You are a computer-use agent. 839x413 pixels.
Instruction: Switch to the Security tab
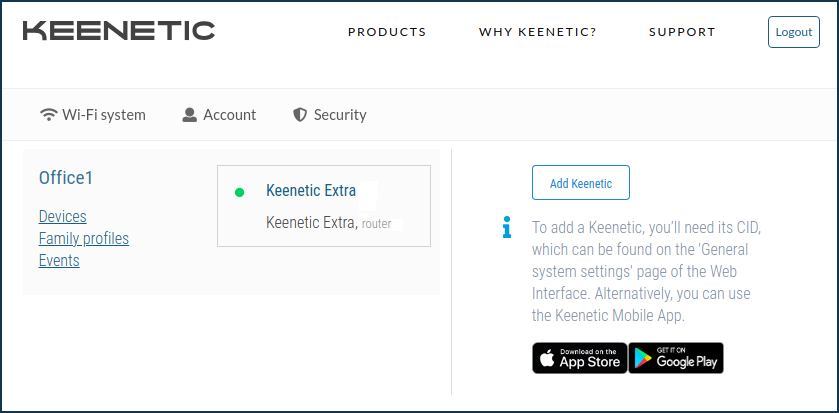[330, 114]
